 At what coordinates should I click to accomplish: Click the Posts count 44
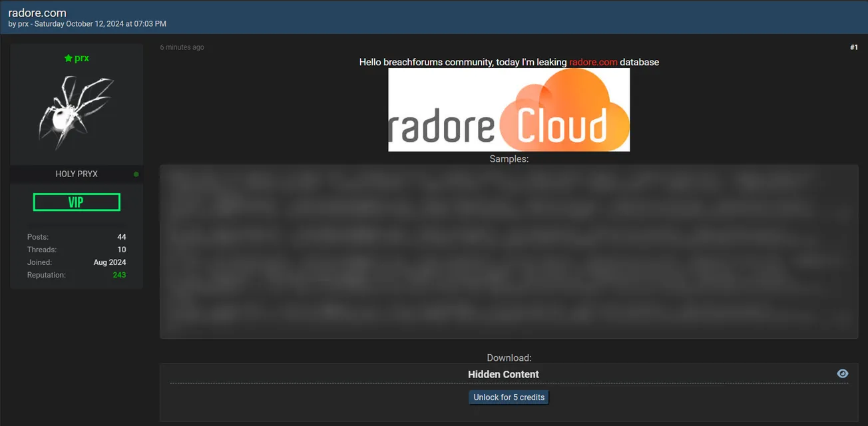pos(121,237)
